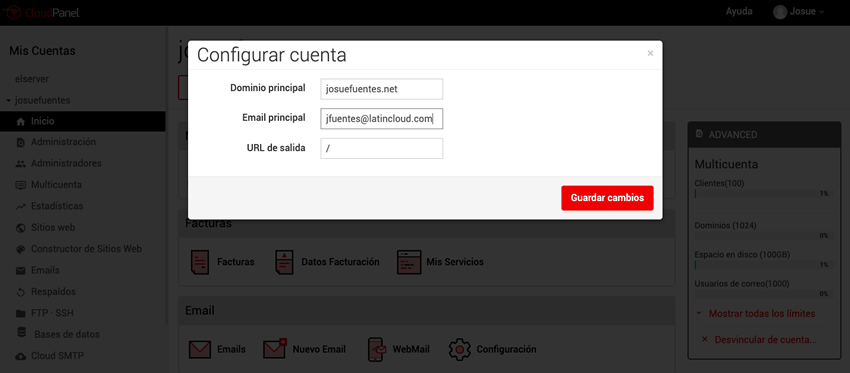
Task: Open the WebMail link label
Action: (411, 349)
